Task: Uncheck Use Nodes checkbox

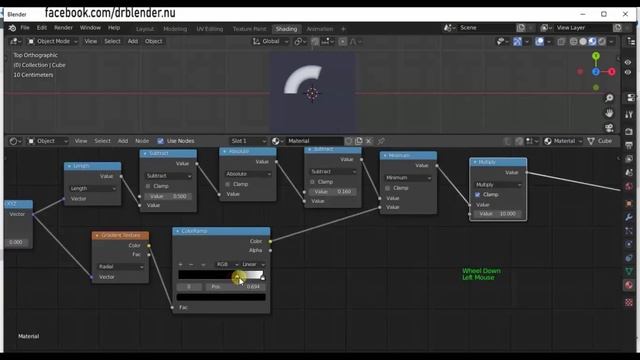Action: (x=160, y=141)
